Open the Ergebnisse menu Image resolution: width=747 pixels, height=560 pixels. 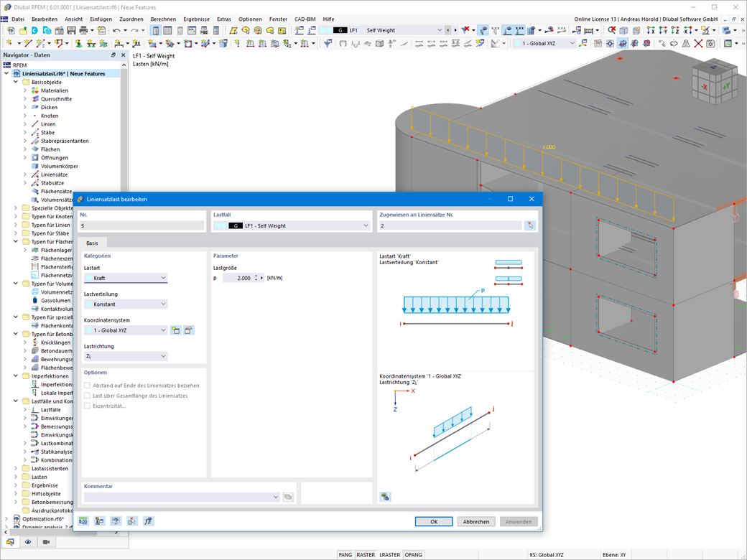point(196,19)
